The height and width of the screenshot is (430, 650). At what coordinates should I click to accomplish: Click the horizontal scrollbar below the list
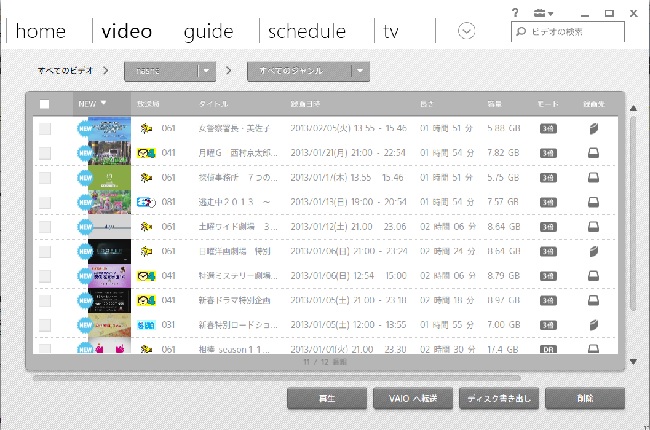[276, 378]
